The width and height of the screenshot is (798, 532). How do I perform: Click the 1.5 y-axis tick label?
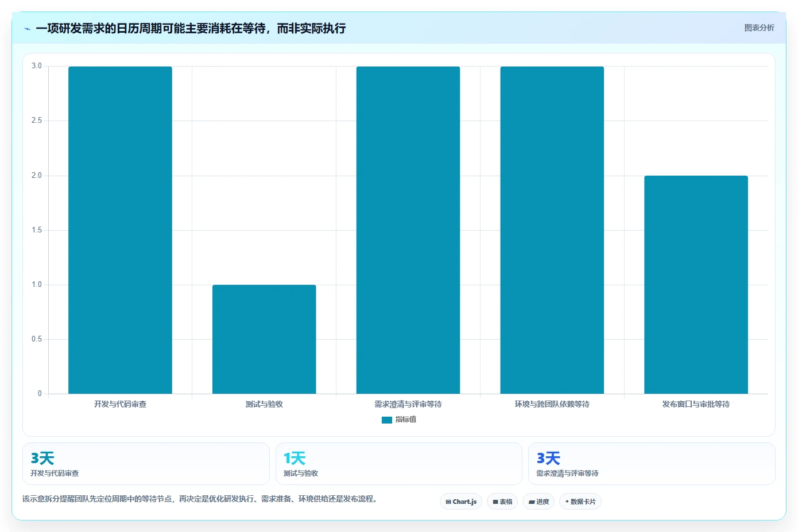point(37,230)
